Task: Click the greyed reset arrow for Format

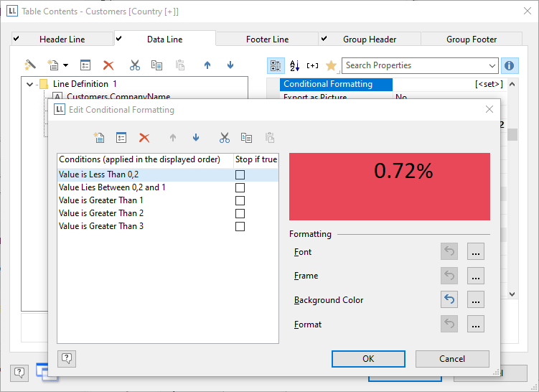Action: pos(449,324)
